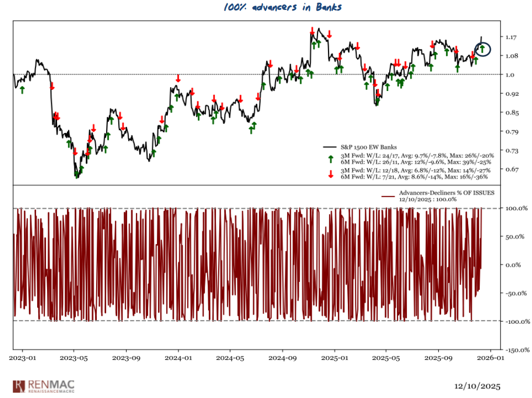The height and width of the screenshot is (398, 532).
Task: Click the 1.17 label on the price axis
Action: [512, 37]
